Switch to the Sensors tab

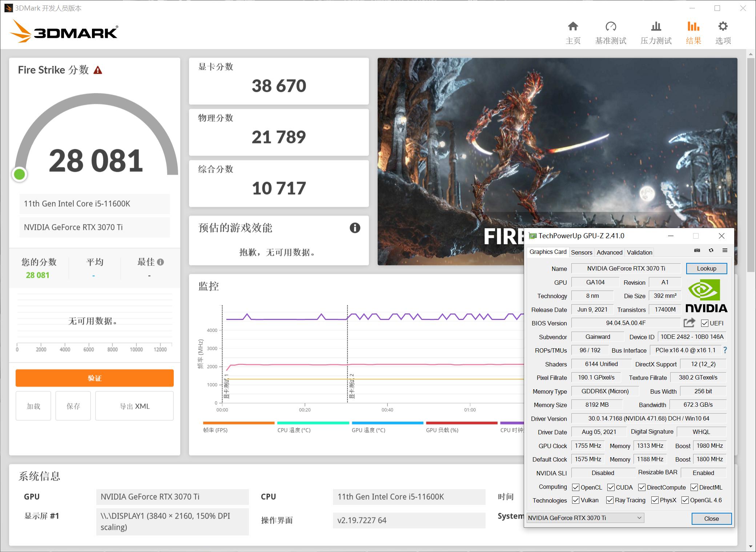click(x=582, y=252)
